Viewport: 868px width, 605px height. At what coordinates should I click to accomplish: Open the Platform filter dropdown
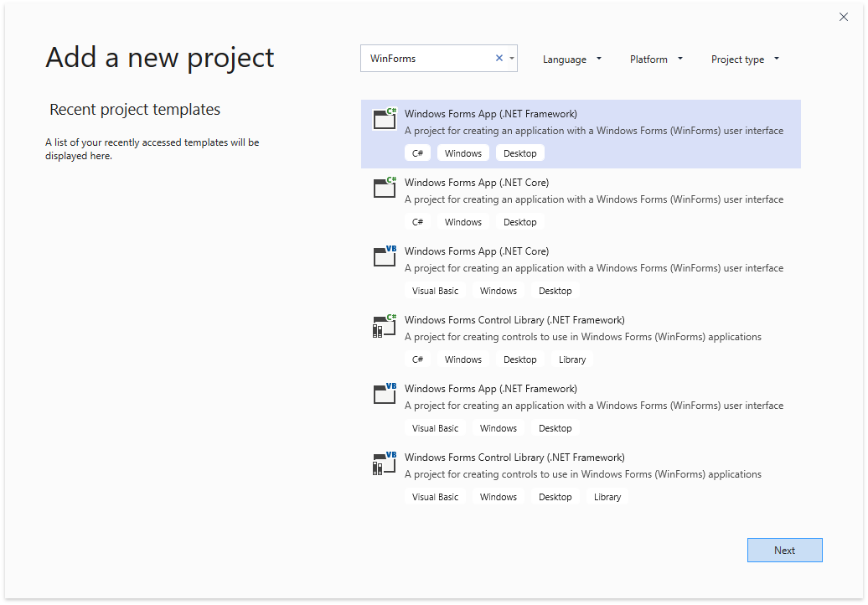[x=656, y=59]
